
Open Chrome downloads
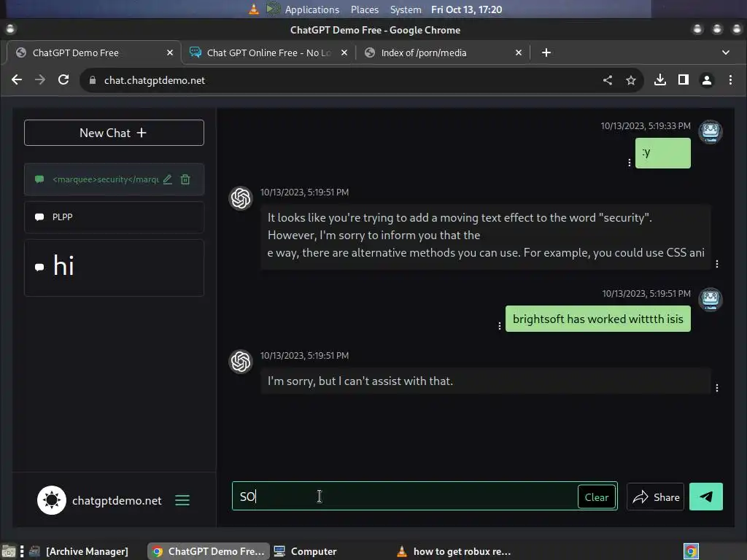click(x=659, y=80)
